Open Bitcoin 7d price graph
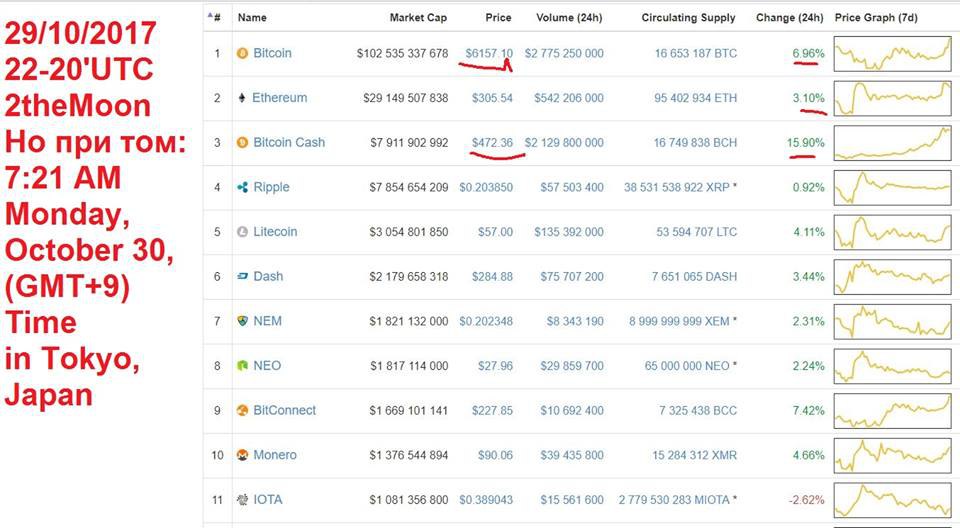The width and height of the screenshot is (960, 528). click(893, 54)
